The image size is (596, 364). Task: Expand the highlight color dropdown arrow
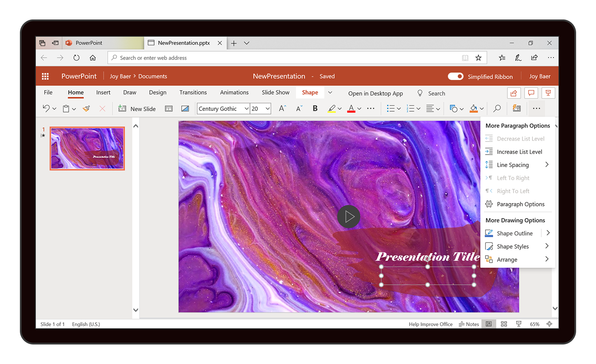click(x=340, y=108)
